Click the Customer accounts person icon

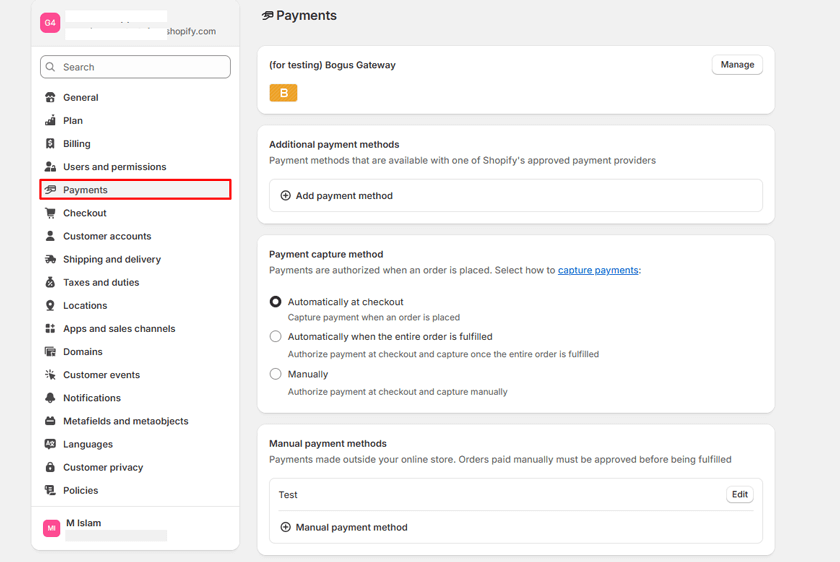pos(50,236)
